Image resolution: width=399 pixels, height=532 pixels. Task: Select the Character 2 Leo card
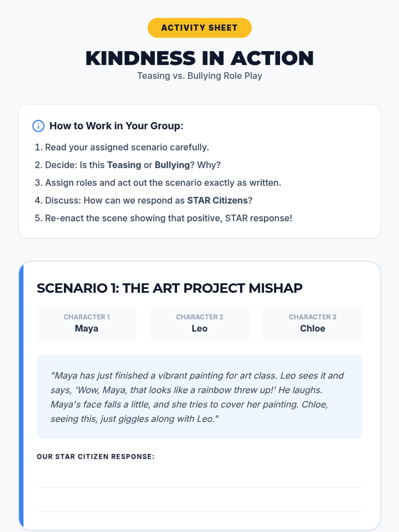[199, 324]
